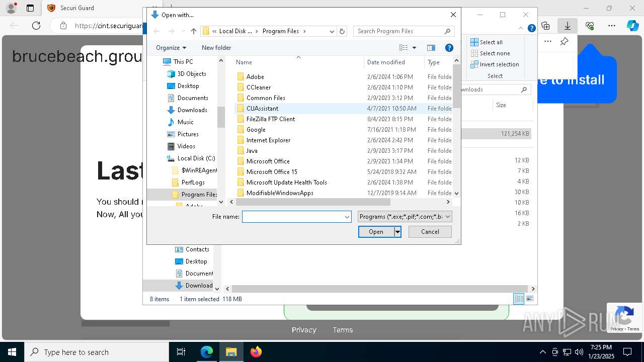This screenshot has width=644, height=362.
Task: Select the Java folder
Action: [x=252, y=151]
